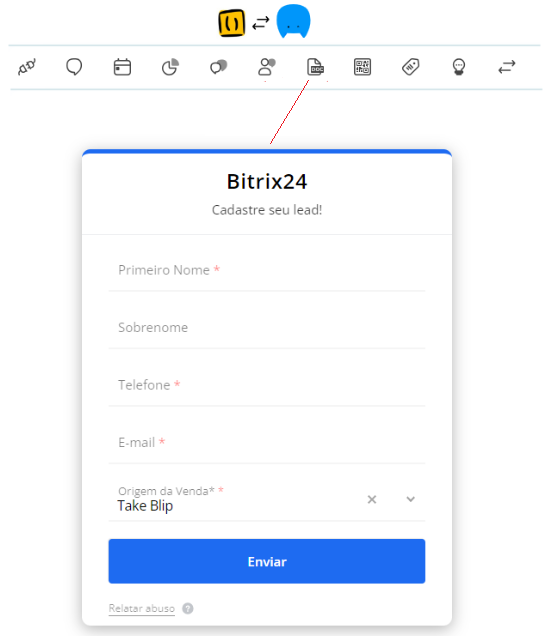Expand the Origem da Venda dropdown arrow

click(411, 499)
